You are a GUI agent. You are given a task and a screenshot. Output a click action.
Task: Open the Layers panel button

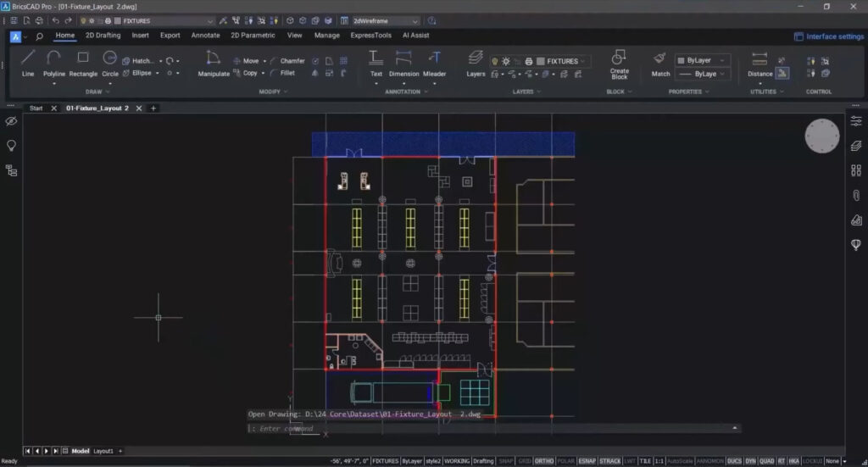pos(476,63)
